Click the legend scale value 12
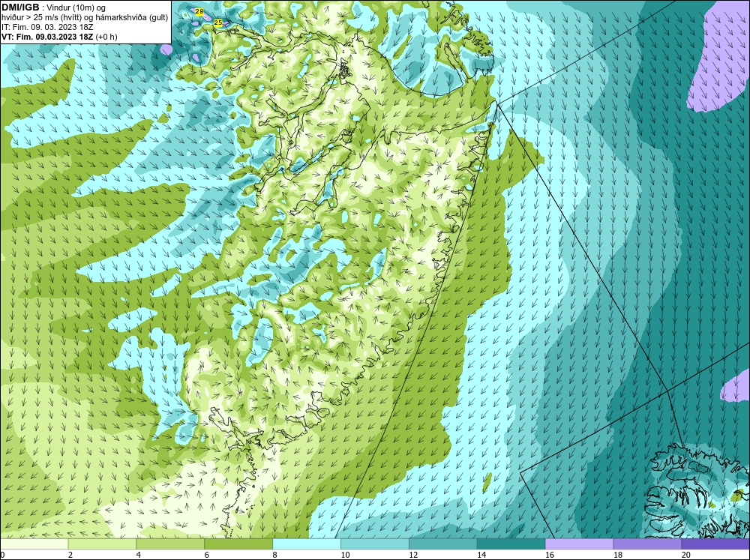This screenshot has width=750, height=560. (413, 555)
